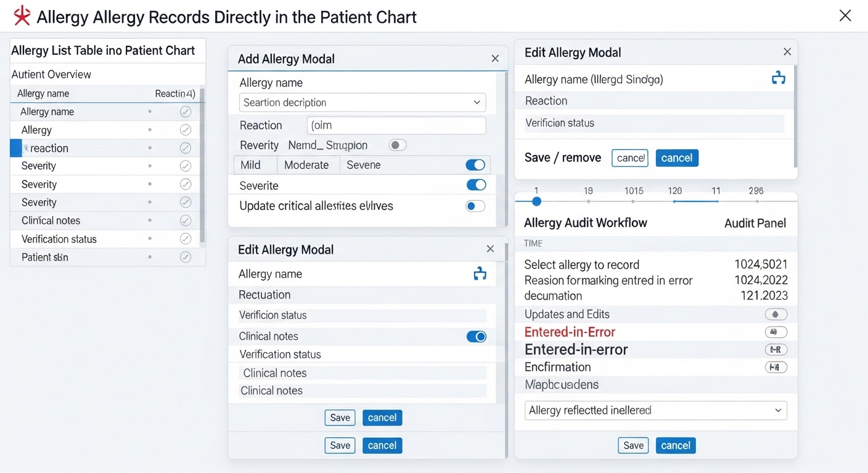Select the Mild severity option
The width and height of the screenshot is (868, 473).
point(250,165)
